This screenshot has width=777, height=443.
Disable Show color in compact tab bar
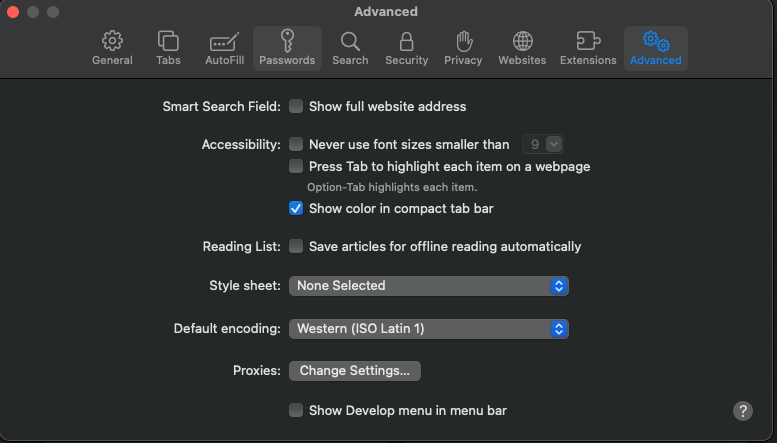(296, 208)
